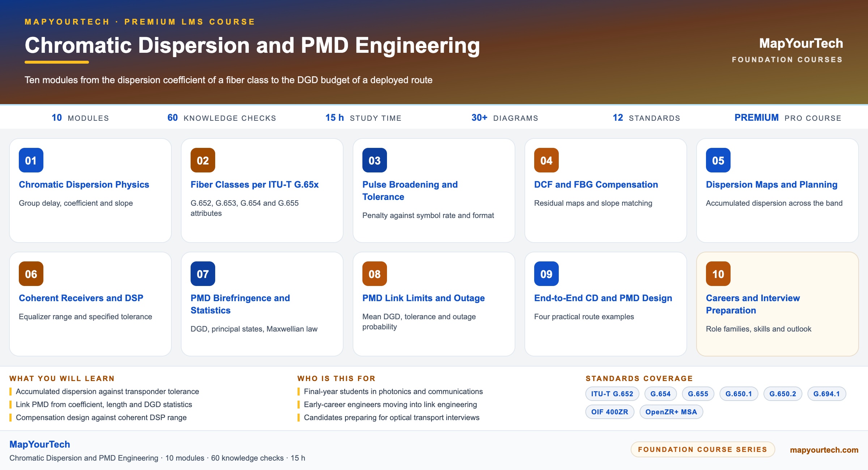Click the 08 module number badge
This screenshot has width=868, height=470.
coord(375,274)
